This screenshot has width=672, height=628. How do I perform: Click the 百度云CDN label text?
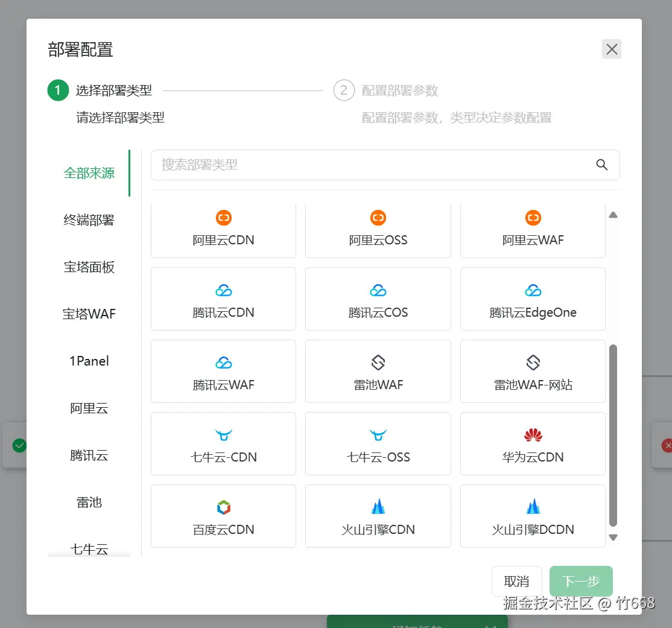pyautogui.click(x=223, y=530)
